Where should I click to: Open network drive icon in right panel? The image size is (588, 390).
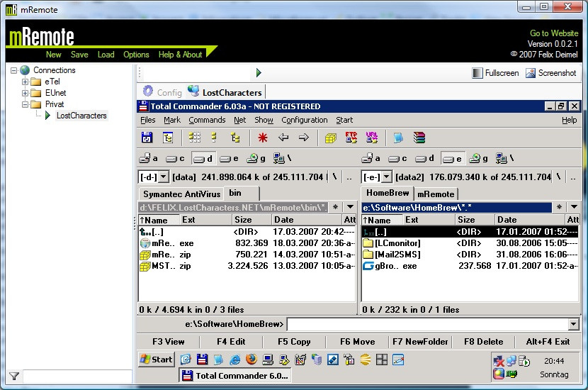pyautogui.click(x=504, y=158)
